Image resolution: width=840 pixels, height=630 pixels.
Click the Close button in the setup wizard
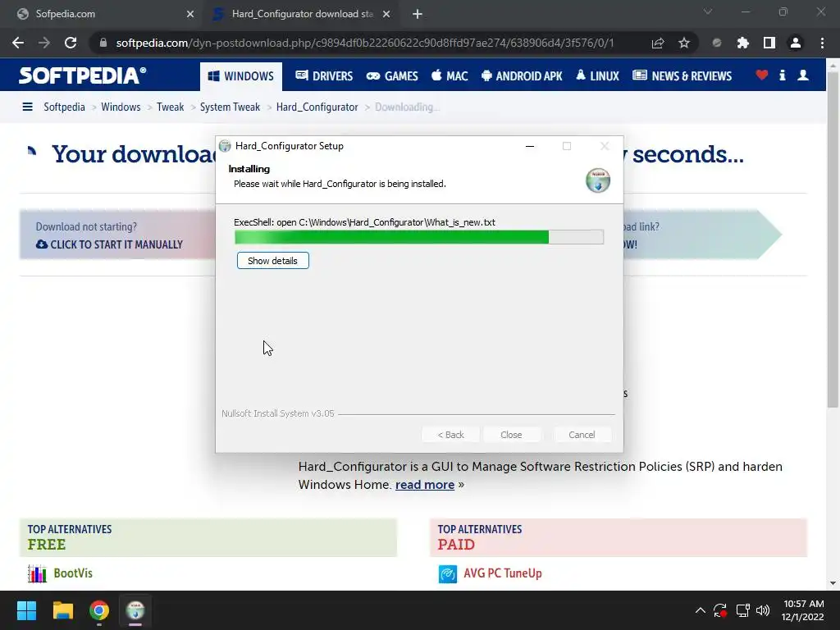pyautogui.click(x=511, y=435)
